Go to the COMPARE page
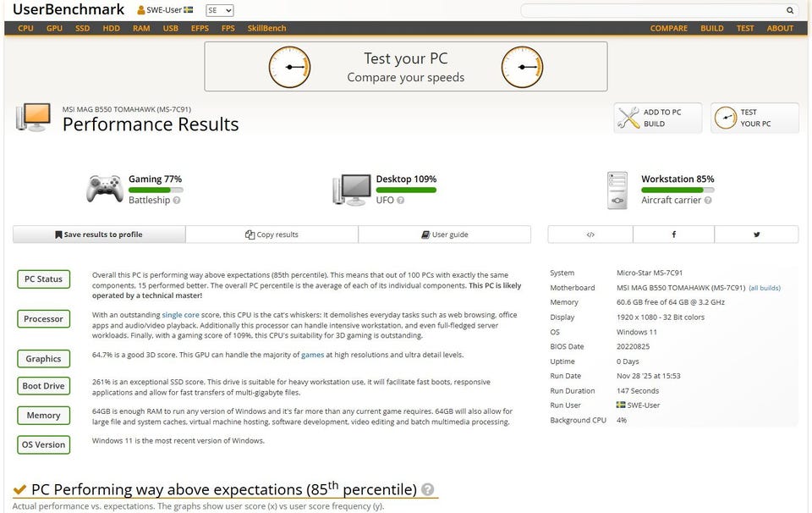812x513 pixels. [668, 28]
